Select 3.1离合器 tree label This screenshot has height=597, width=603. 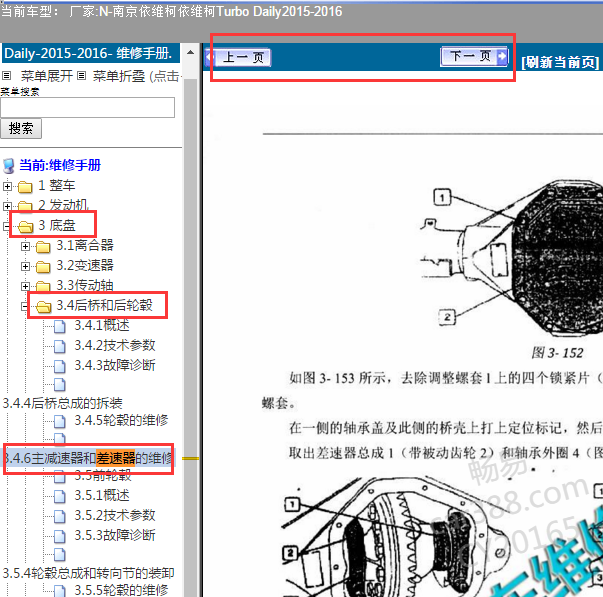point(85,245)
